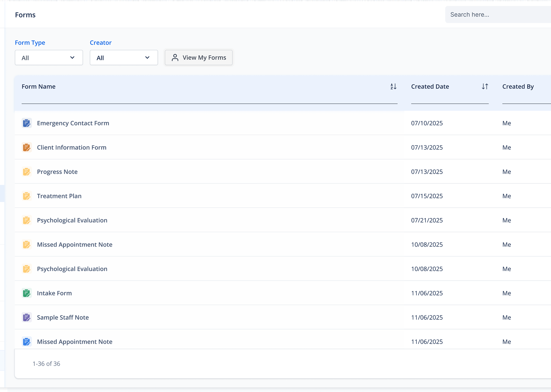Sort by Created Date using arrows icon
Screen dimensions: 551x392
485,86
